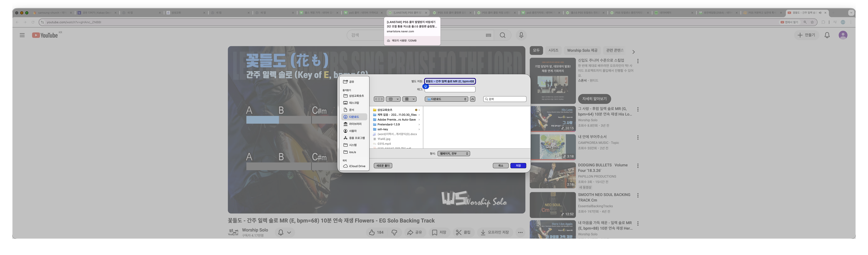Image resolution: width=868 pixels, height=255 pixels.
Task: Open the column view mode dropdown
Action: click(x=393, y=99)
